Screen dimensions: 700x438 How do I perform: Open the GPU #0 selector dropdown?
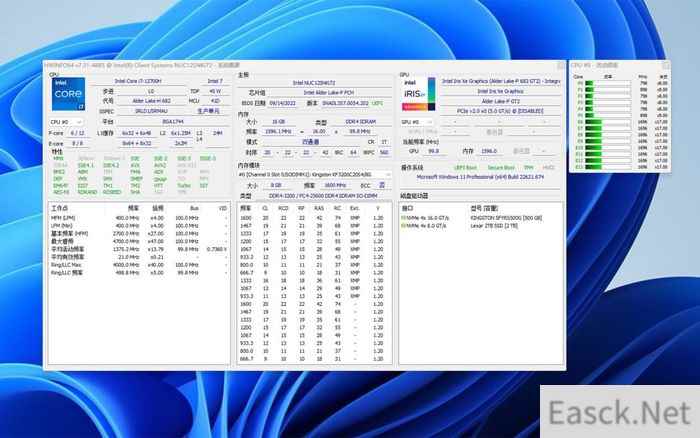tap(417, 122)
